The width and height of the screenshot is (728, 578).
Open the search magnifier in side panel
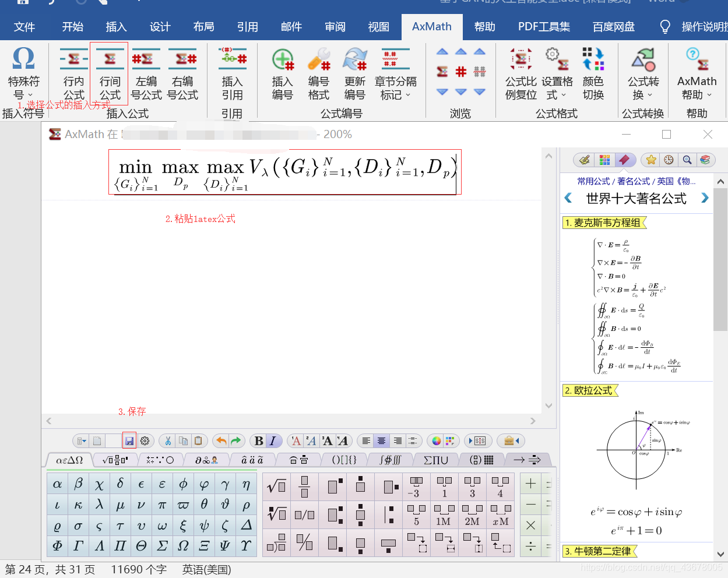(x=687, y=160)
